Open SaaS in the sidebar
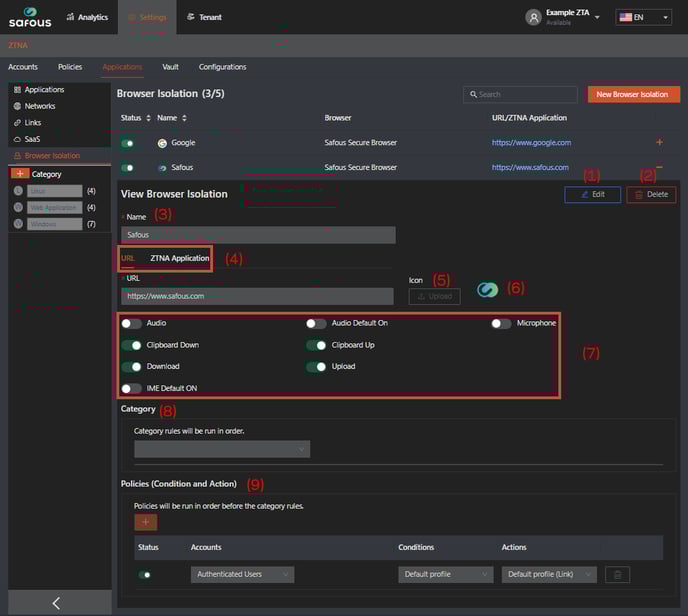Screen dimensions: 688x616 (32, 139)
